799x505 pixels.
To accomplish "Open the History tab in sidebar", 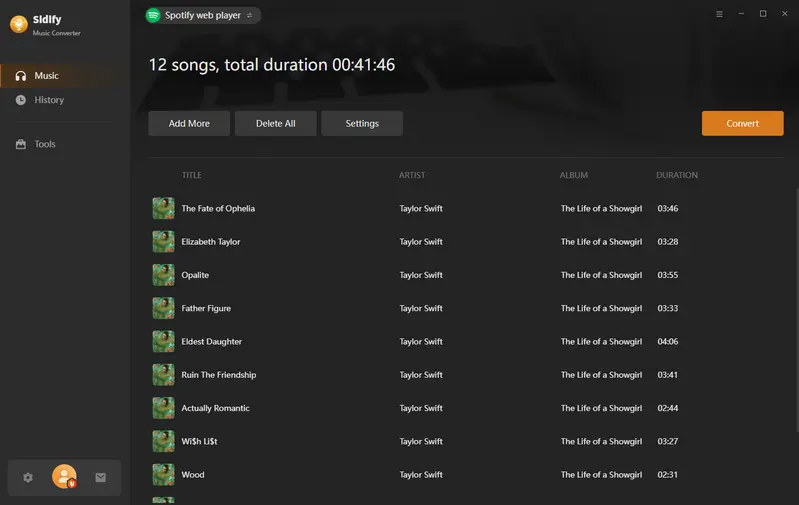I will click(x=49, y=100).
